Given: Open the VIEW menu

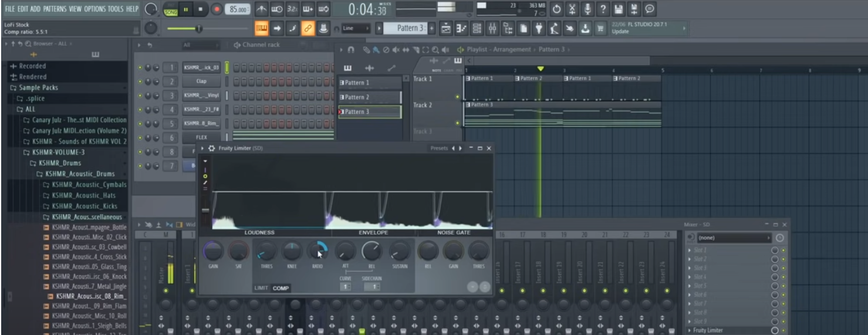Looking at the screenshot, I should (x=75, y=9).
